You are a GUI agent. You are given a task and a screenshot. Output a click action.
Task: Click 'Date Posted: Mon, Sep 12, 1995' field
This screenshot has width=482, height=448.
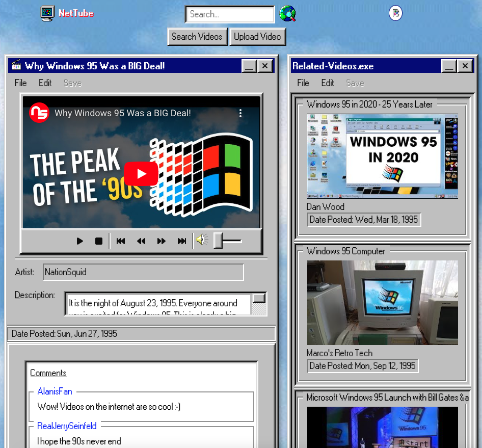(x=363, y=366)
